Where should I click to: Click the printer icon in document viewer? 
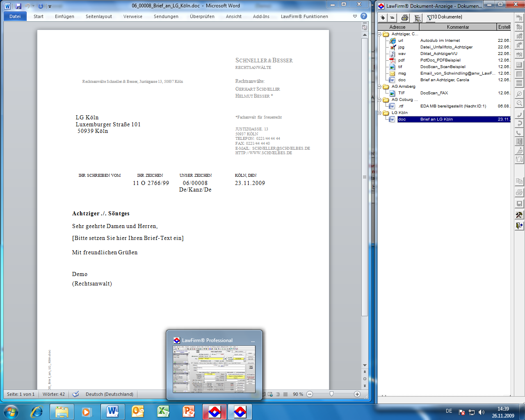point(405,17)
